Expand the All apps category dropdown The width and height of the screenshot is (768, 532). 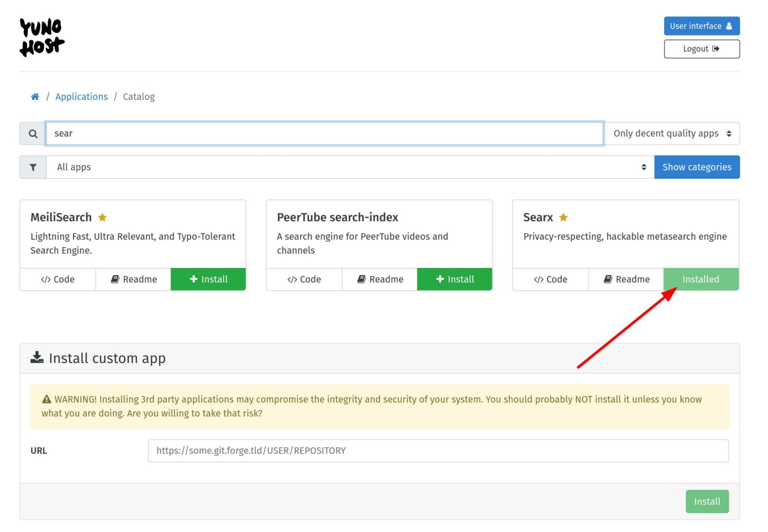(x=350, y=167)
